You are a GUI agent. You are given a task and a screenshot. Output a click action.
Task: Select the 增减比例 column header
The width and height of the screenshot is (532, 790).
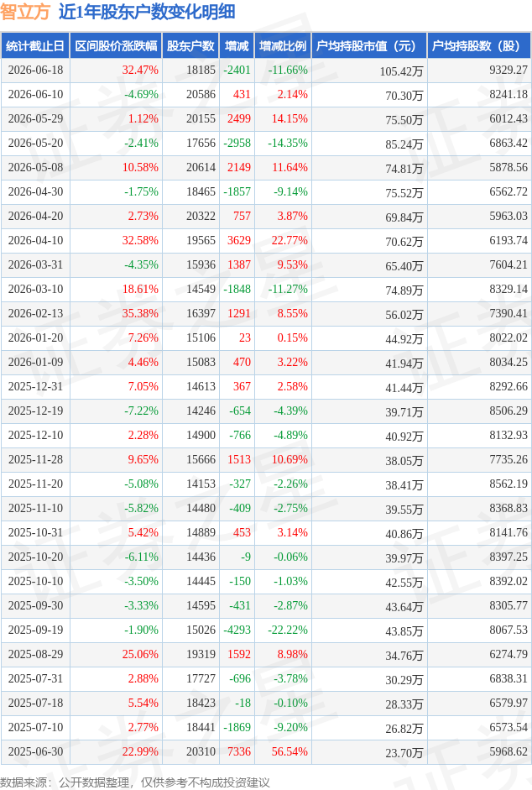pos(283,46)
